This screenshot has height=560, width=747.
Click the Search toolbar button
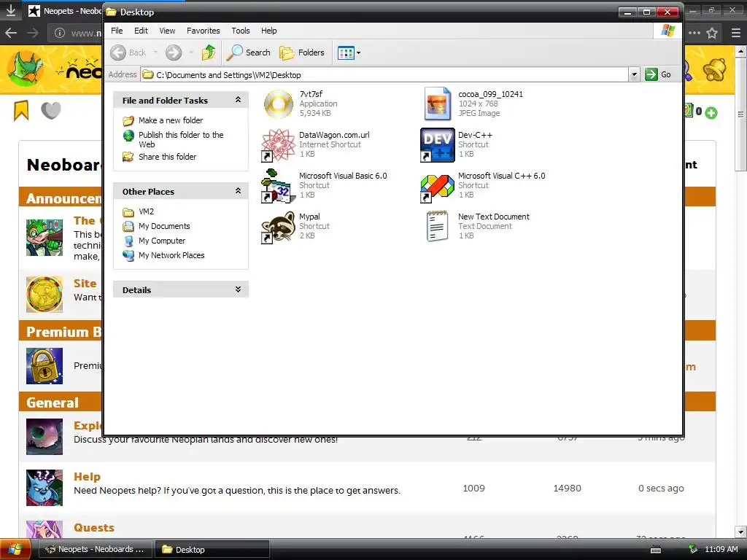coord(248,52)
